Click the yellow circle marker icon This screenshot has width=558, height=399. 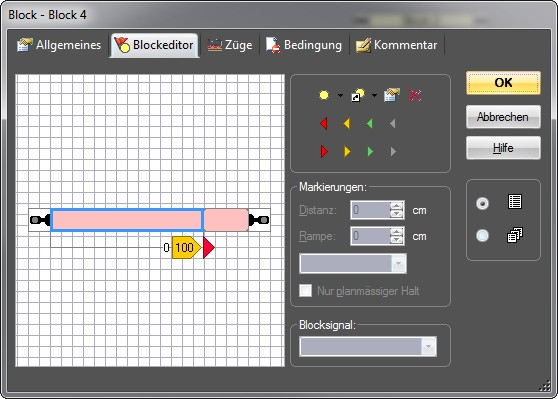324,95
